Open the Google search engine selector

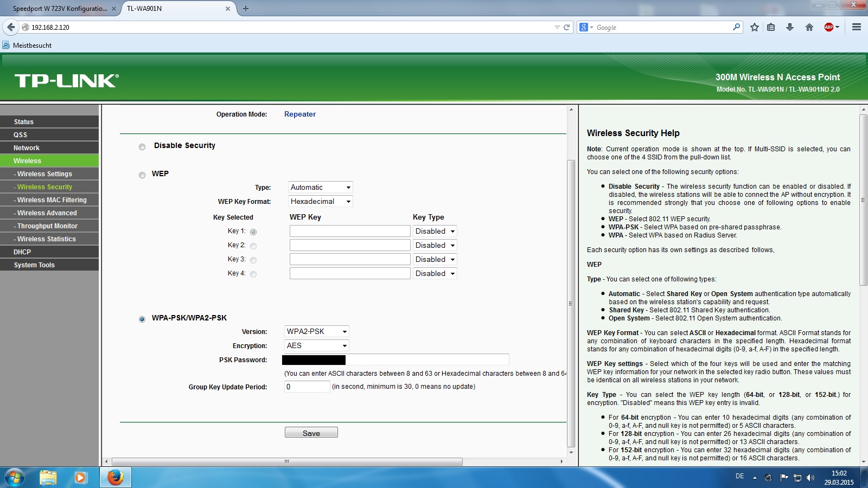point(586,27)
